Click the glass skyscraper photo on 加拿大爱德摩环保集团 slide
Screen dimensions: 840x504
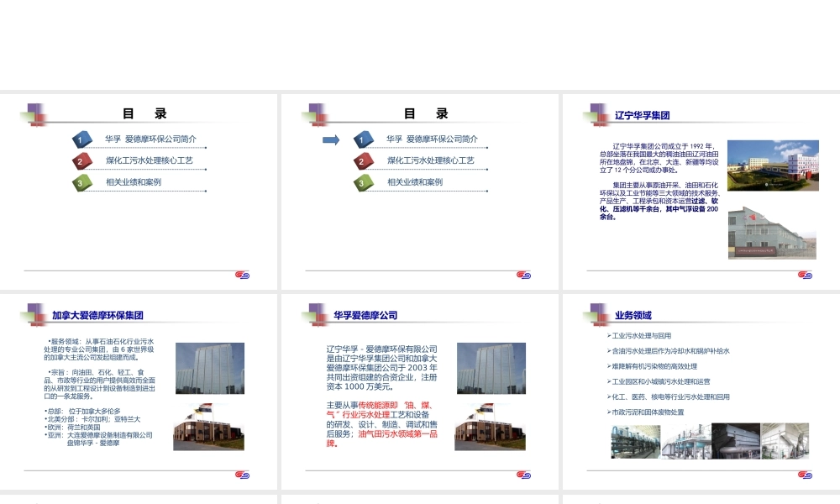click(210, 369)
